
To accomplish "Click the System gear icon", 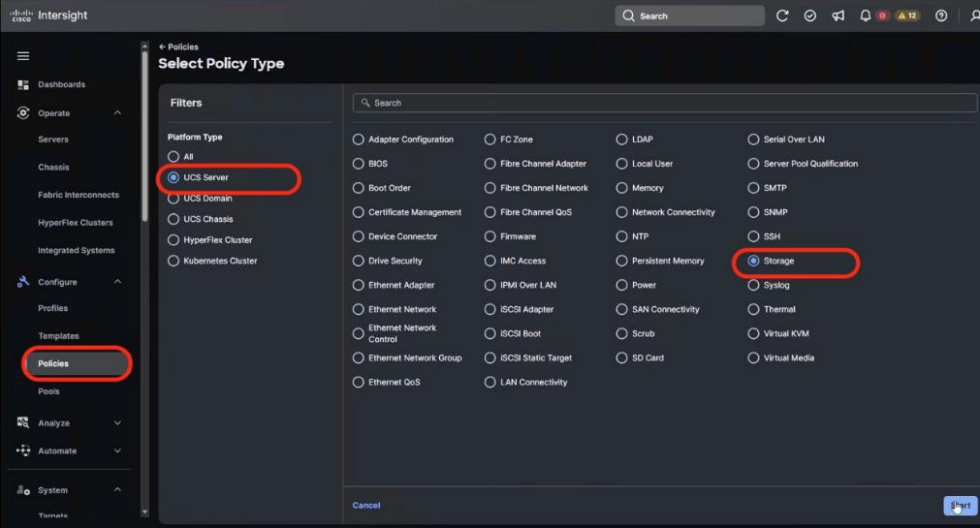I will [23, 490].
